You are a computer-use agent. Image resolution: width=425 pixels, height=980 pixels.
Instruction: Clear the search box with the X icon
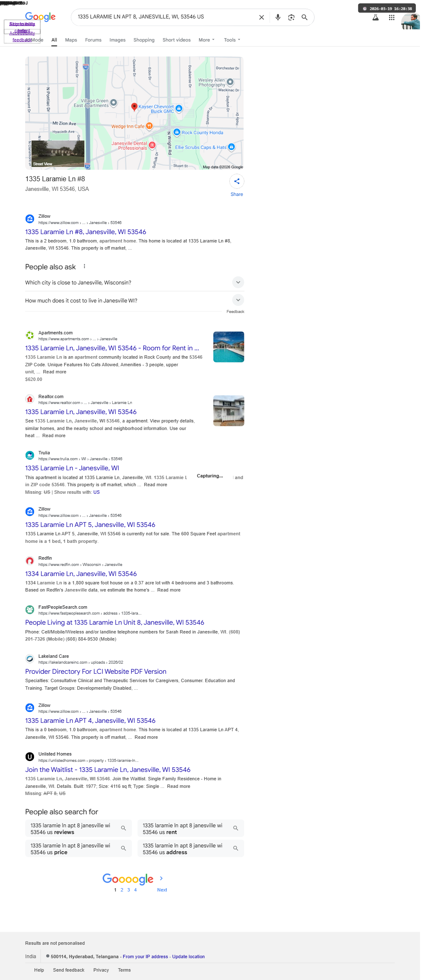[261, 17]
